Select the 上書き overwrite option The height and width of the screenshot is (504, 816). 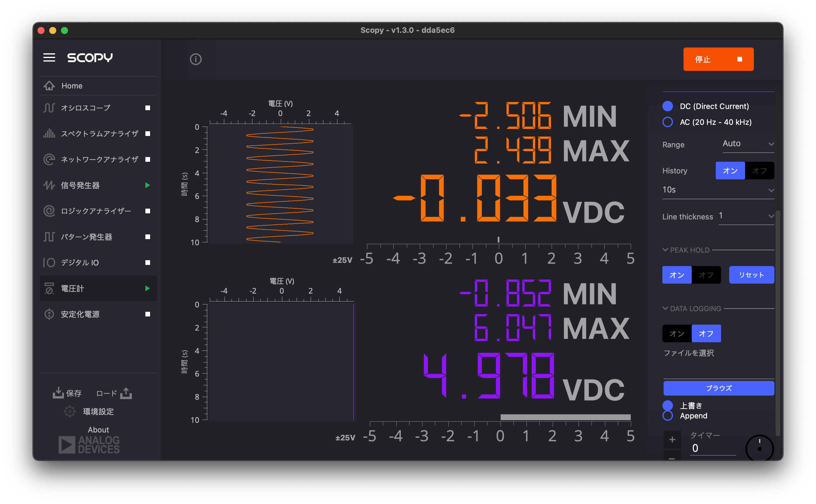coord(667,405)
